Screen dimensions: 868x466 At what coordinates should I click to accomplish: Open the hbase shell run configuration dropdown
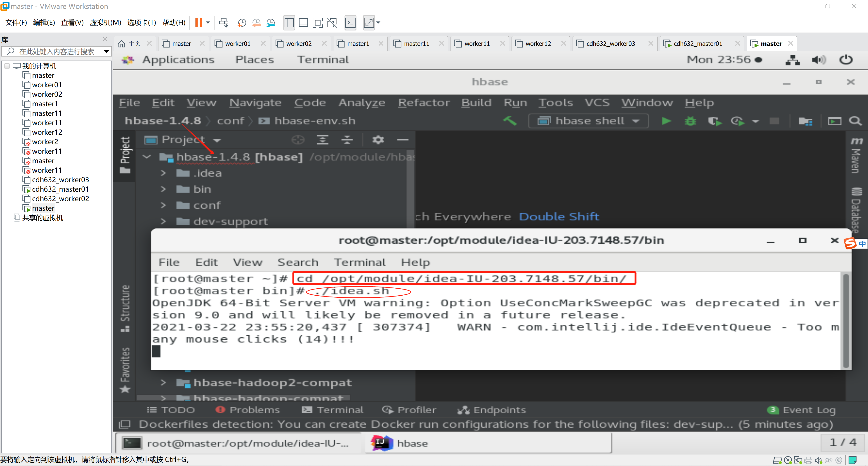click(x=588, y=121)
